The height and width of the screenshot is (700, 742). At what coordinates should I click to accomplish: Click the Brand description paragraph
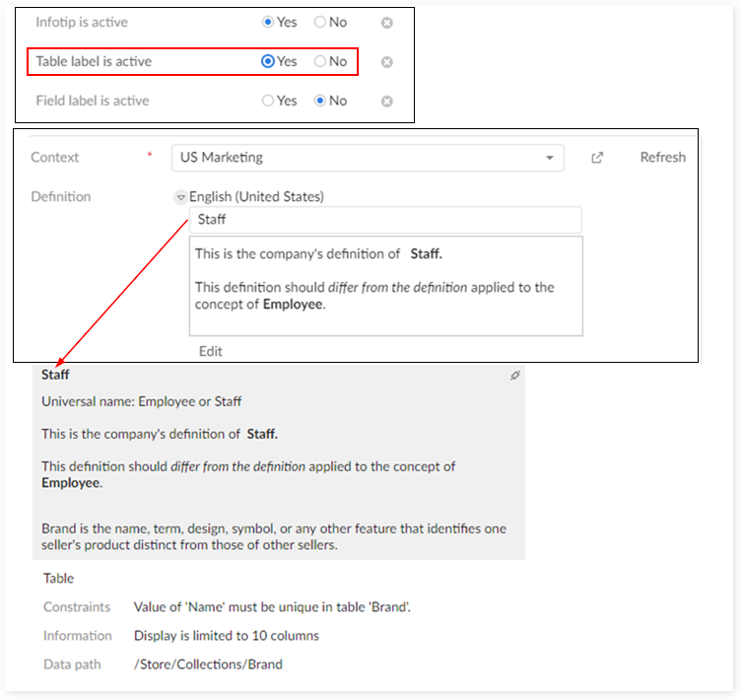(274, 536)
